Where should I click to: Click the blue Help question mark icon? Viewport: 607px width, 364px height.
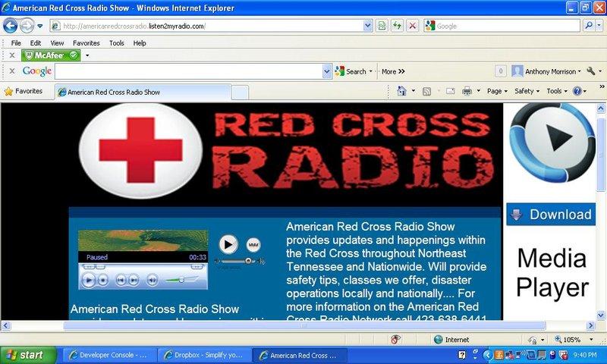click(577, 91)
